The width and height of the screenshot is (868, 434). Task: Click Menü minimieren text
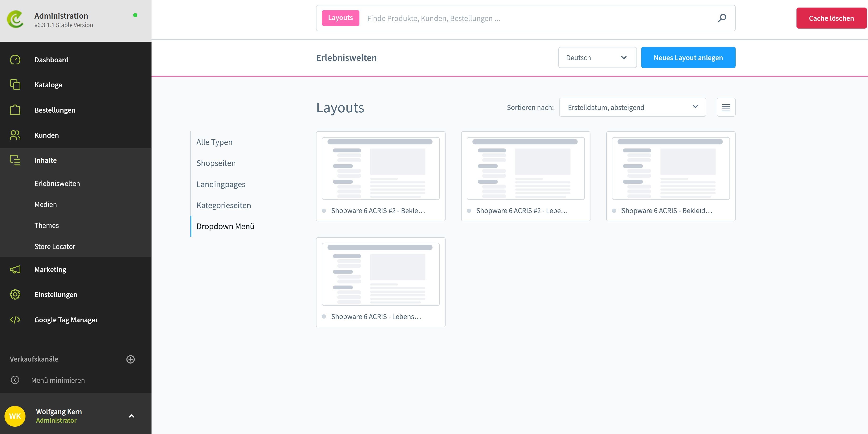(58, 380)
